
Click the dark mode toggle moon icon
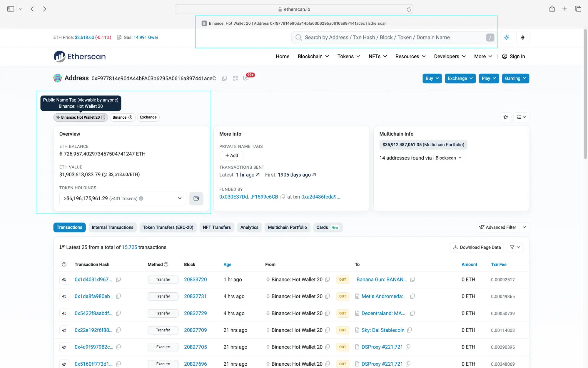point(507,37)
